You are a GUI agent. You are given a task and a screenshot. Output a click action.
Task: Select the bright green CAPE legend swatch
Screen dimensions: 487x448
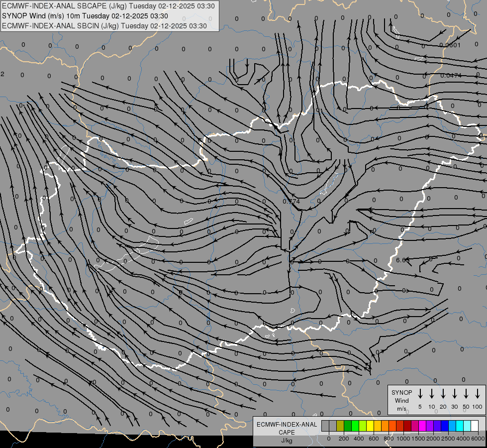(355, 426)
